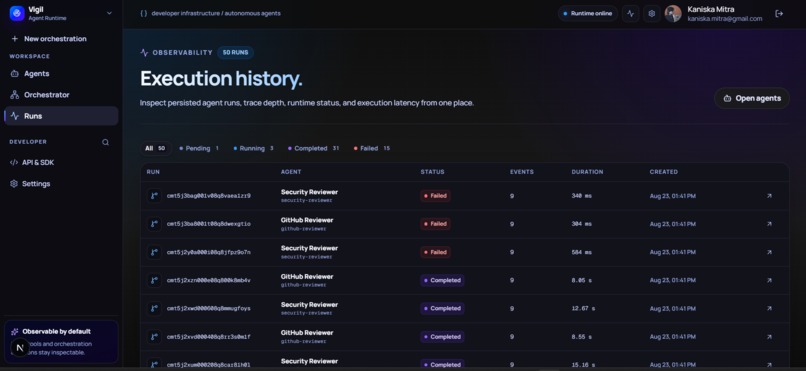This screenshot has height=371, width=806.
Task: Click the STATUS column header
Action: (x=432, y=172)
